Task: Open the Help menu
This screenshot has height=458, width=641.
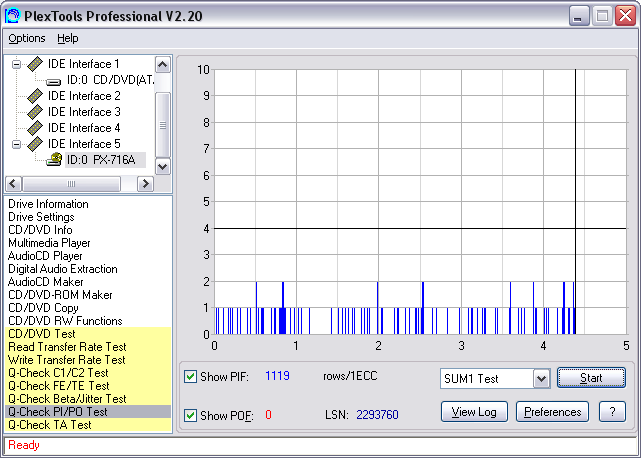Action: [68, 38]
